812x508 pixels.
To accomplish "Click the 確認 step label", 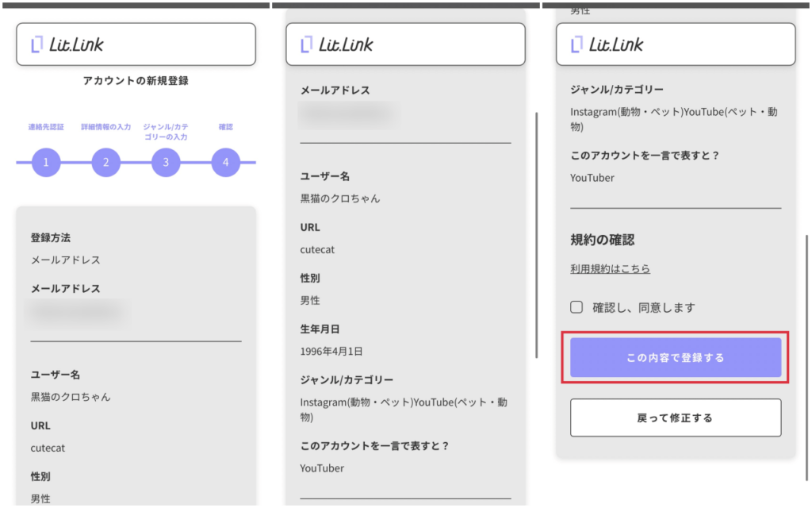I will [x=226, y=127].
